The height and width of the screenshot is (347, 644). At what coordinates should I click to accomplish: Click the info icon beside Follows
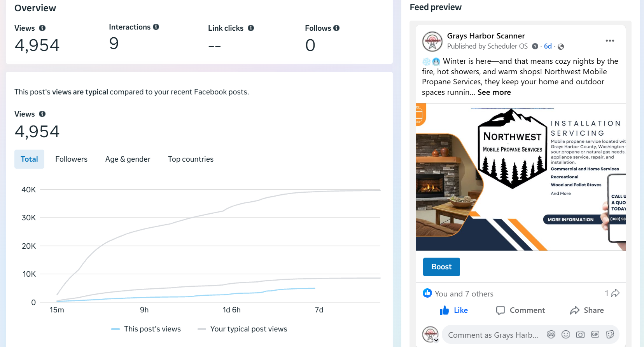click(336, 28)
